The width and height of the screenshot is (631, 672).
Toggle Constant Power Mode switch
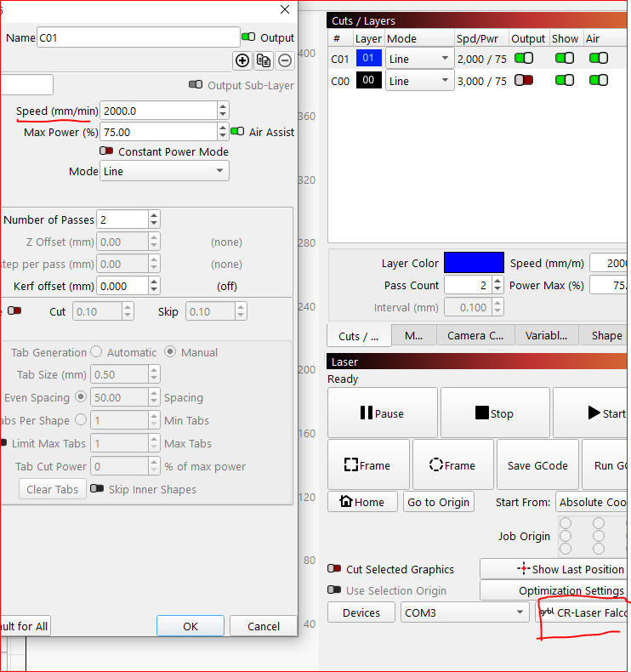106,151
